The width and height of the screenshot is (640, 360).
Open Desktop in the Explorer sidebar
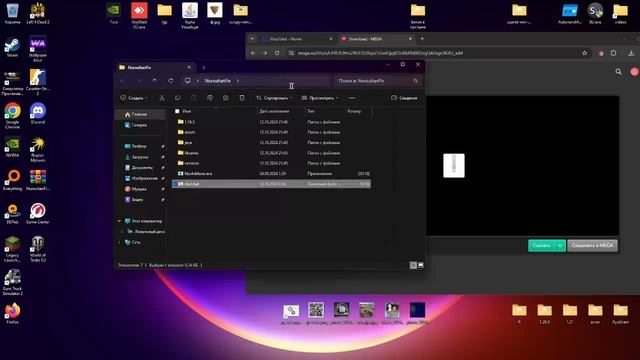(x=140, y=146)
